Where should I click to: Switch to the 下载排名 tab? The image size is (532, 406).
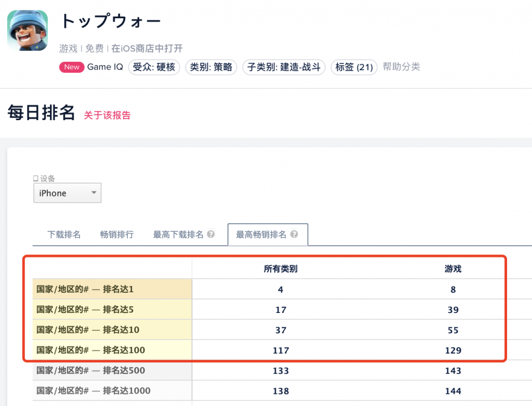pos(63,234)
